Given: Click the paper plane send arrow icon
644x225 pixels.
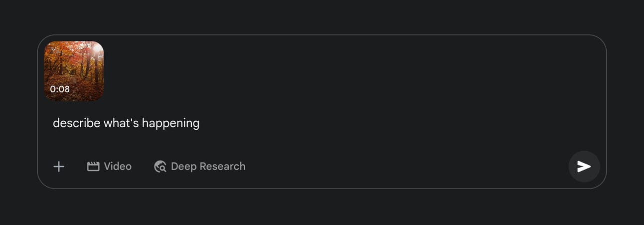Looking at the screenshot, I should (x=584, y=167).
